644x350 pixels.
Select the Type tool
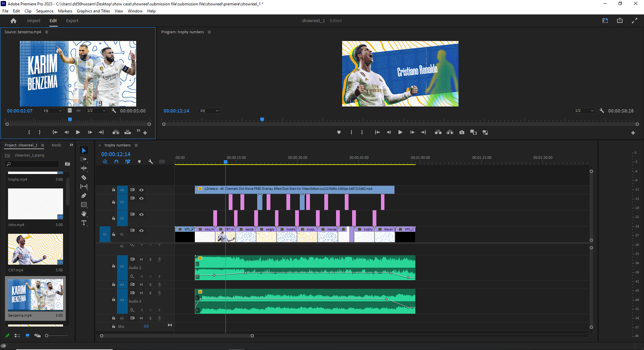coord(84,223)
